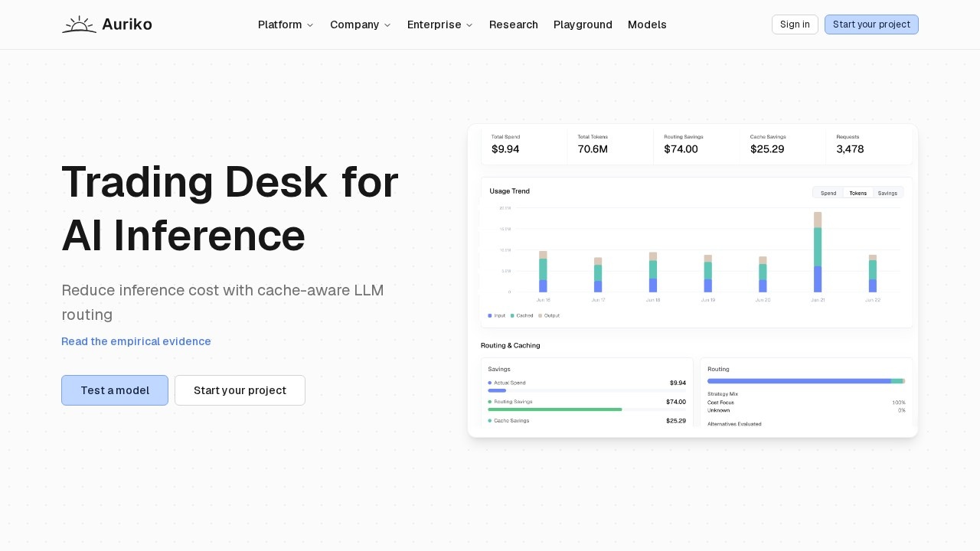Expand the Platform menu chevron

[310, 25]
